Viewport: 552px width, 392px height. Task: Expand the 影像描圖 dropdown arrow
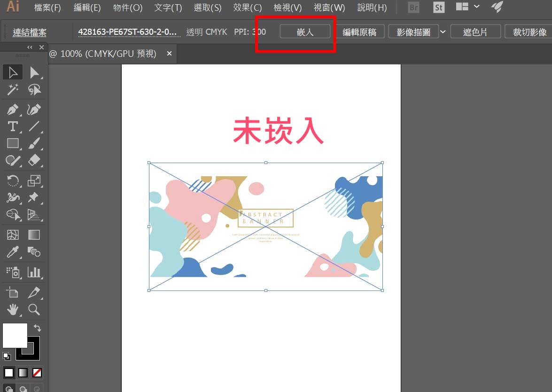click(x=443, y=31)
